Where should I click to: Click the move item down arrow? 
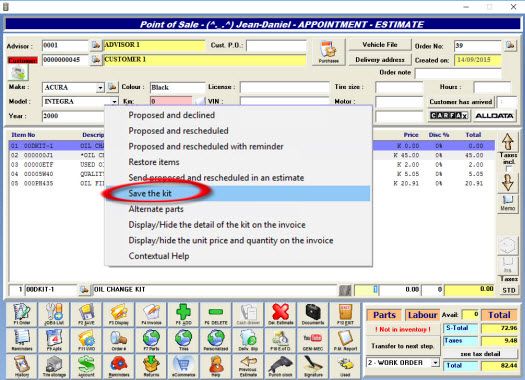(508, 182)
